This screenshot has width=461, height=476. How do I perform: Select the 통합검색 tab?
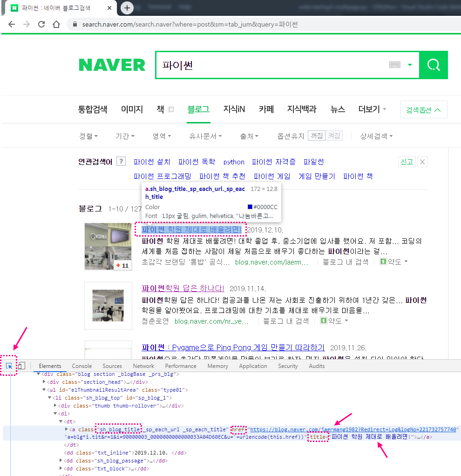tap(93, 109)
